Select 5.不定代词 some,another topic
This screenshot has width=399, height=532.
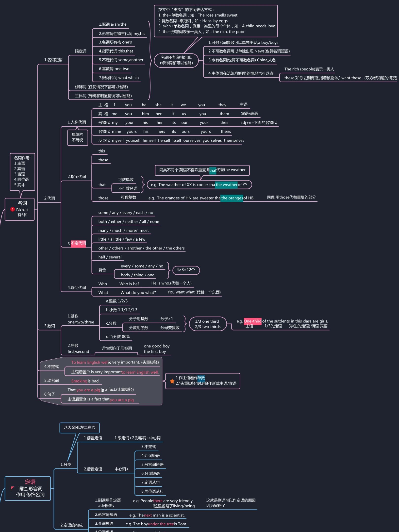tap(121, 60)
